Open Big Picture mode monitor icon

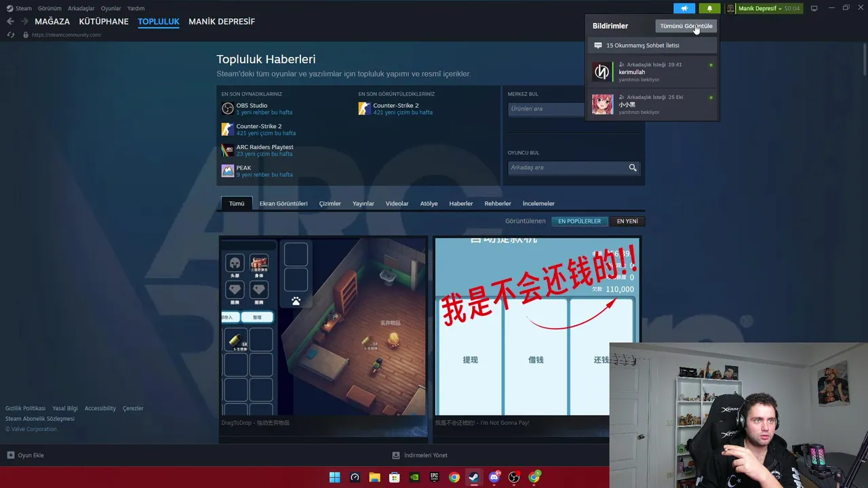[x=814, y=8]
